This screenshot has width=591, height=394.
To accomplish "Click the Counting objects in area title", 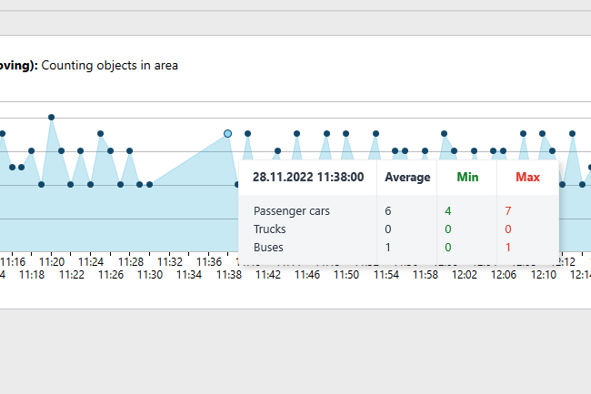I will [109, 65].
